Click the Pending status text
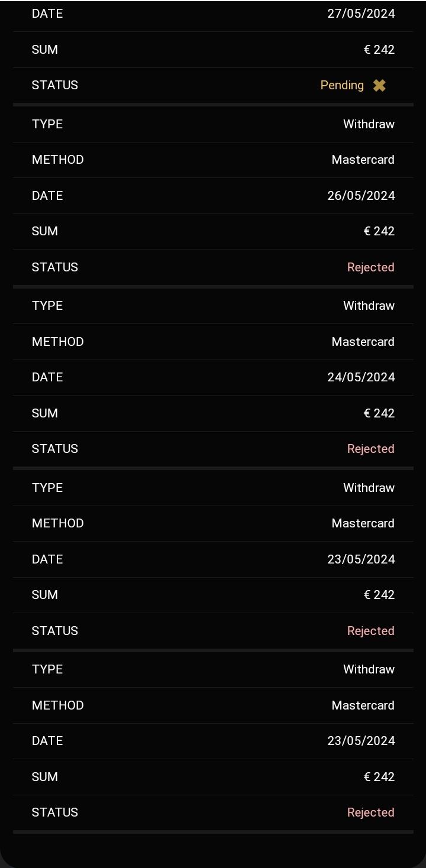The height and width of the screenshot is (868, 426). pos(342,85)
